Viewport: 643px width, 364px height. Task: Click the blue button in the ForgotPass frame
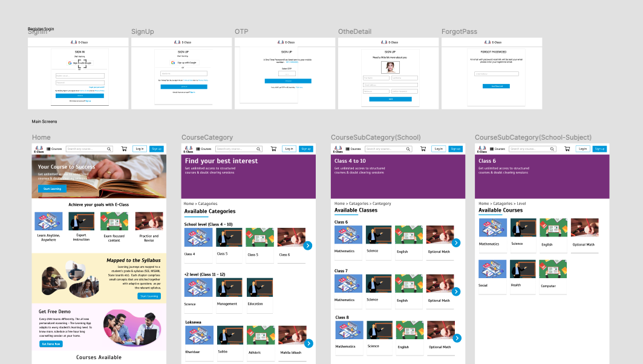coord(496,86)
